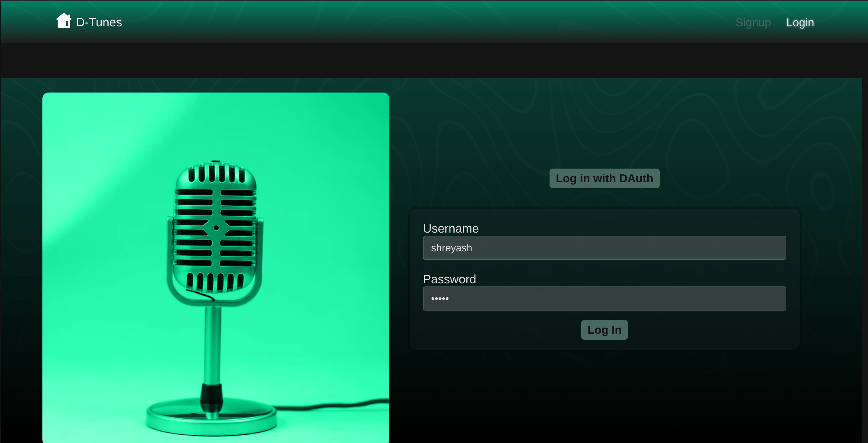Focus the Username input field
The width and height of the screenshot is (868, 443).
click(x=604, y=248)
